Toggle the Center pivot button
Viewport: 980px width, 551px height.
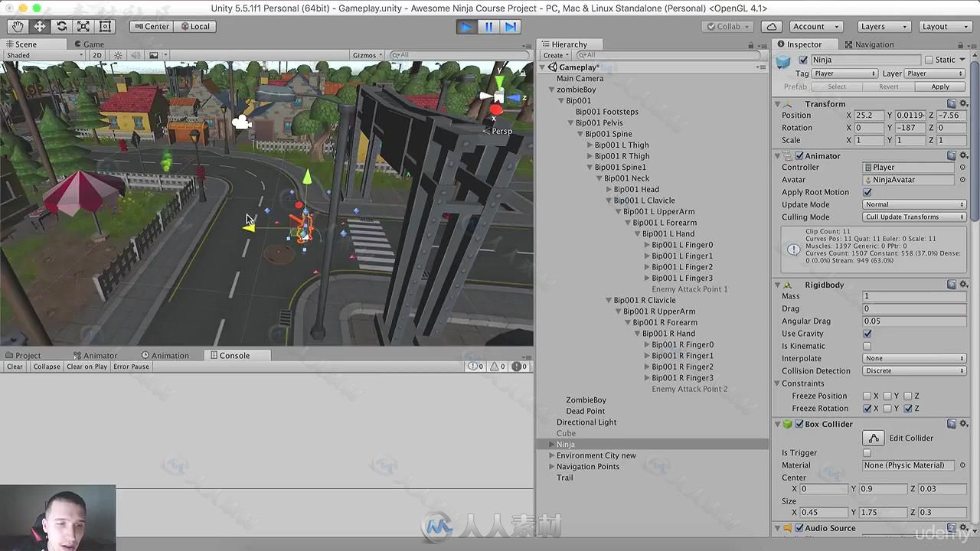(x=151, y=26)
